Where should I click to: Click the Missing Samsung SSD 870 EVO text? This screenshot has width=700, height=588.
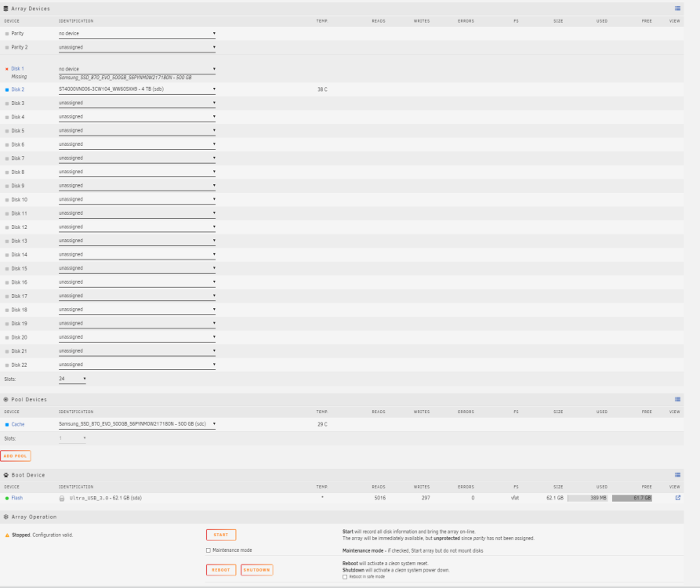tap(125, 78)
